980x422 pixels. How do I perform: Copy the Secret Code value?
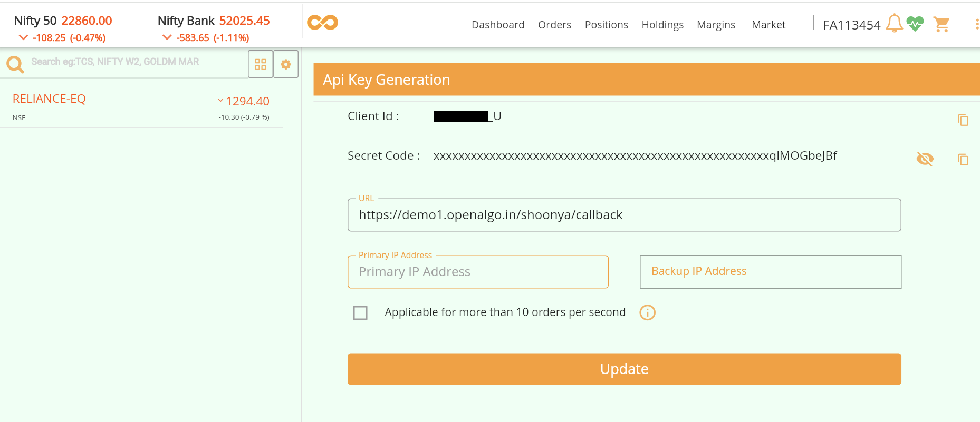point(963,159)
